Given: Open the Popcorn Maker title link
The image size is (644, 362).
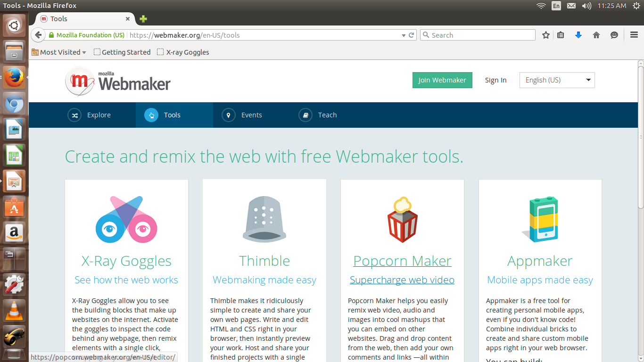Looking at the screenshot, I should [402, 261].
